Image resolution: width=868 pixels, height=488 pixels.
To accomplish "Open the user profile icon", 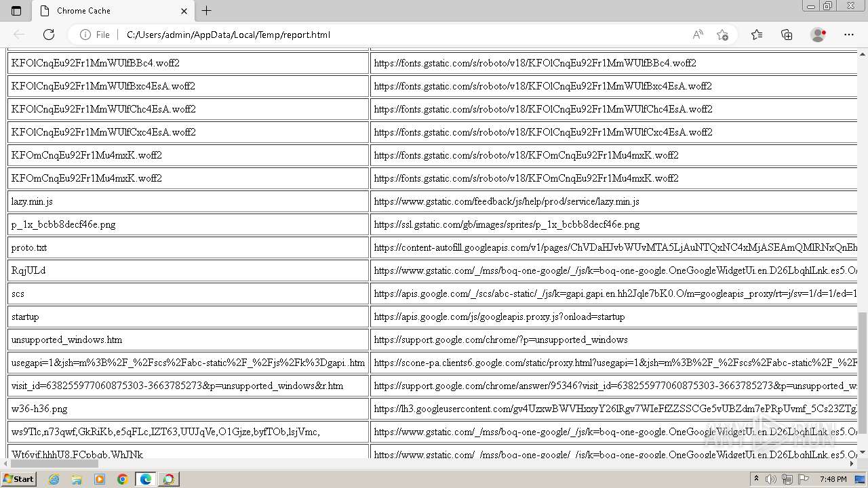I will pos(818,35).
